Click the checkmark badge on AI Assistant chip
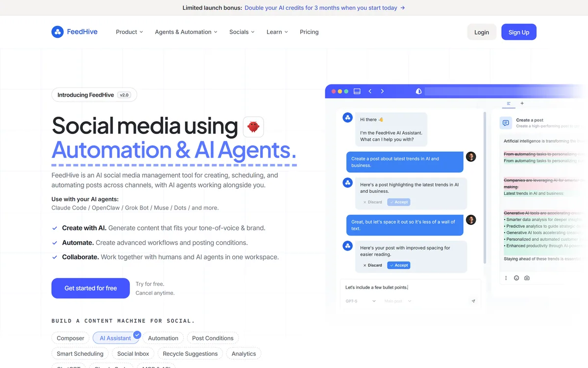The height and width of the screenshot is (368, 588). pos(137,335)
